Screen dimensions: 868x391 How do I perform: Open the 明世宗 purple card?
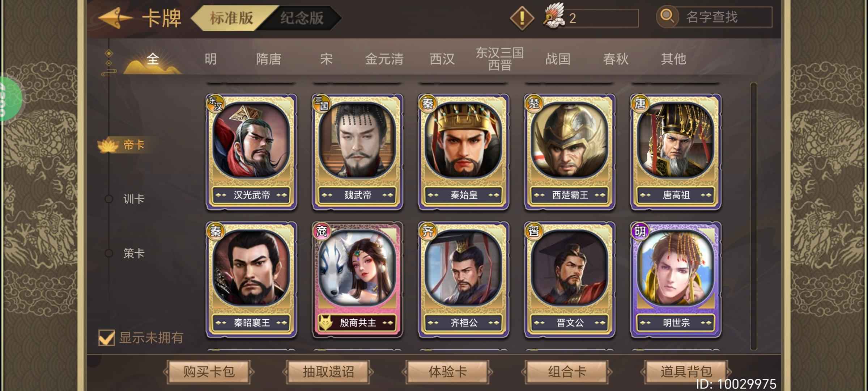tap(676, 279)
